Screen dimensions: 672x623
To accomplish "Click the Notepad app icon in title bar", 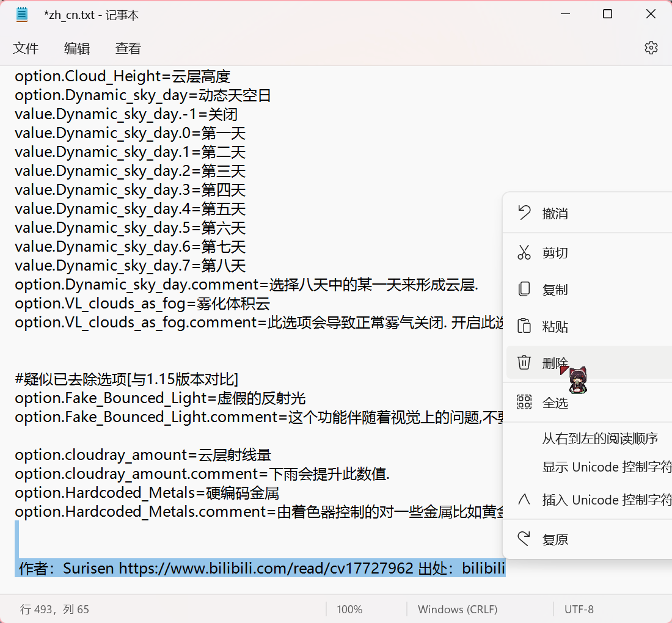I will [22, 15].
